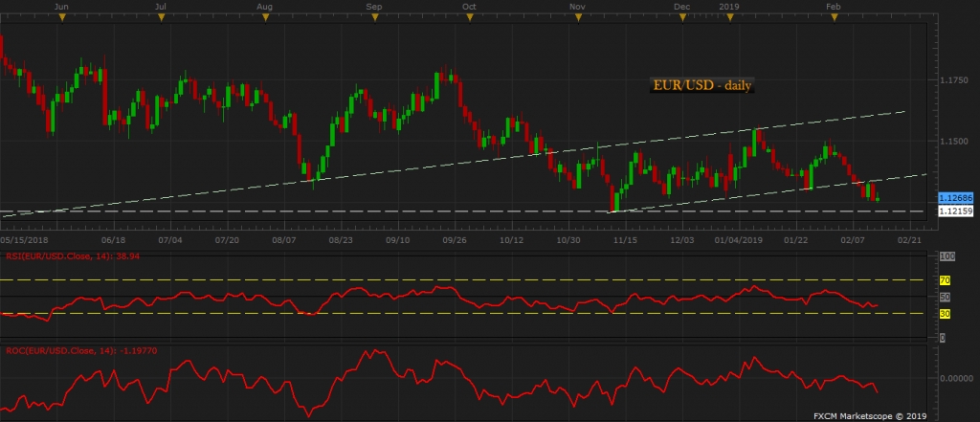The image size is (980, 422).
Task: Click the 1.1750 price axis label
Action: [955, 80]
